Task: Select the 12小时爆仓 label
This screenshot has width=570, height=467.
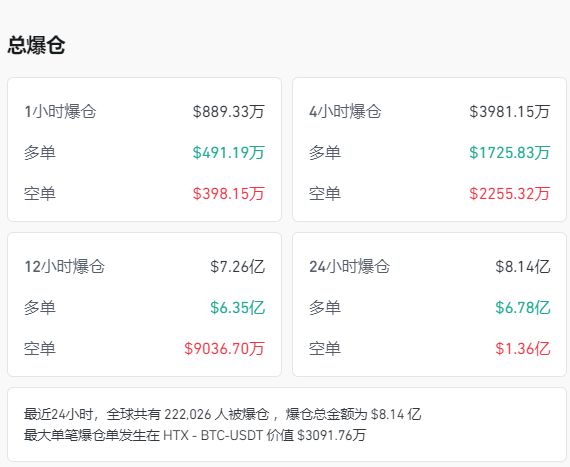Action: pos(65,266)
